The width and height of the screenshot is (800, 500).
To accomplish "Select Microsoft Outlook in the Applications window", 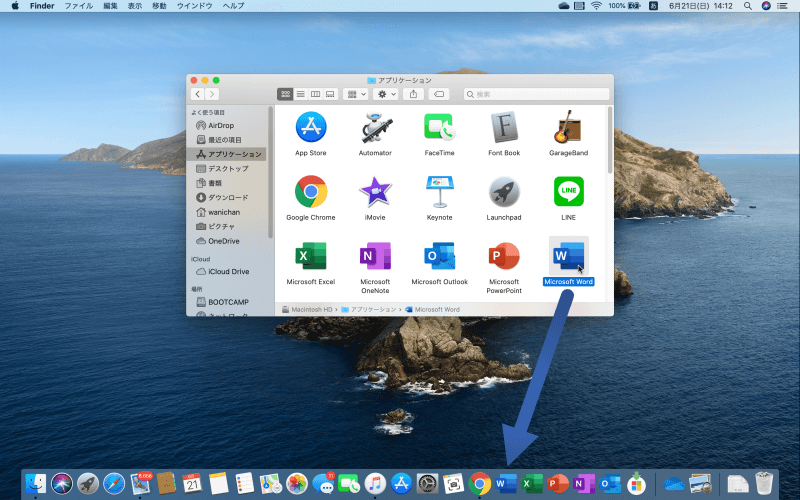I will [439, 256].
